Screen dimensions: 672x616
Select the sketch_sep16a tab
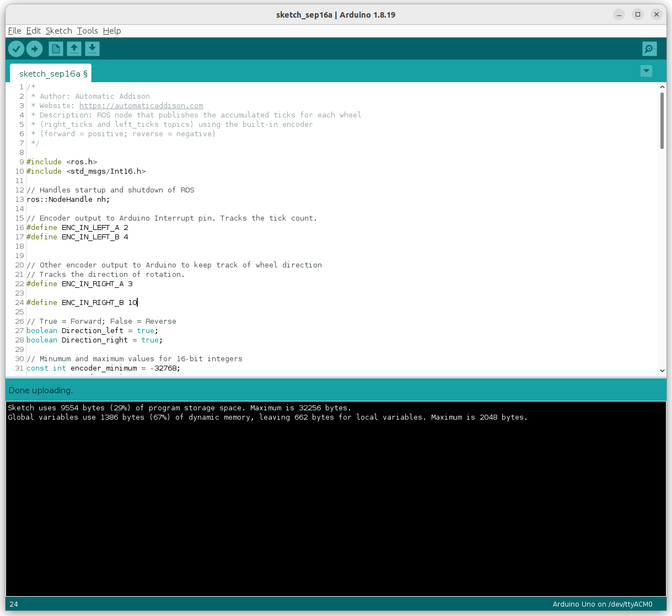pyautogui.click(x=51, y=73)
